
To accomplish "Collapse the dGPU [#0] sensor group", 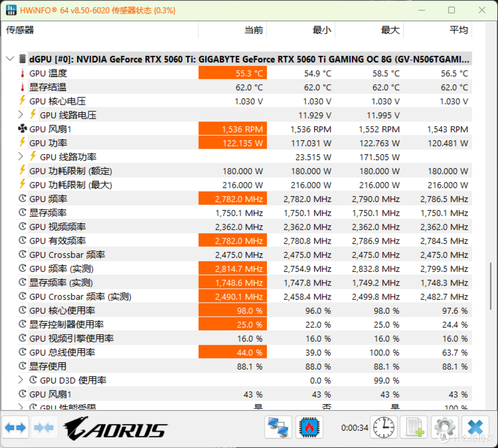I will 10,59.
